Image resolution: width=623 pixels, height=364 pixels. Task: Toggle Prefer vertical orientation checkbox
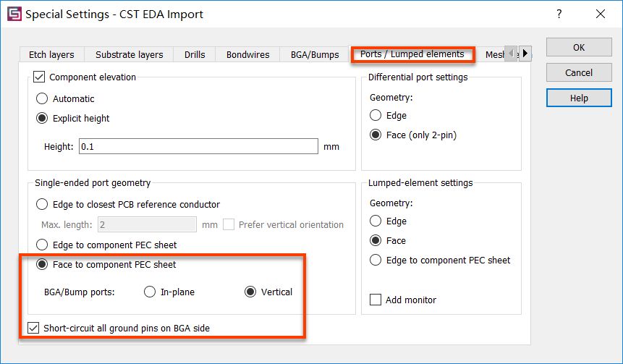(229, 224)
